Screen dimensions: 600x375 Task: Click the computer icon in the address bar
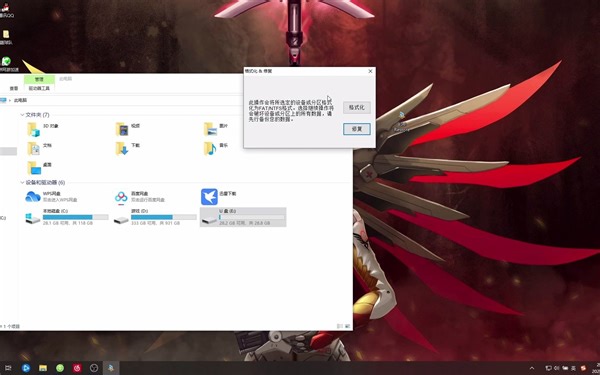tap(3, 100)
